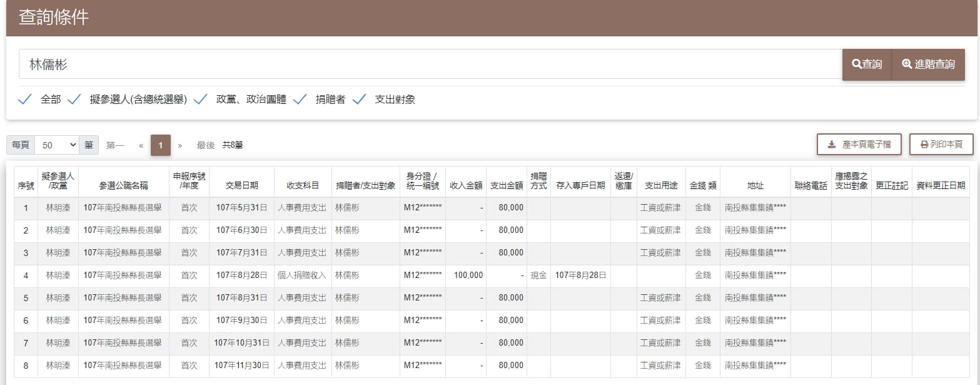Click the 身分證/統一編號 column header
This screenshot has width=980, height=385.
tap(423, 182)
